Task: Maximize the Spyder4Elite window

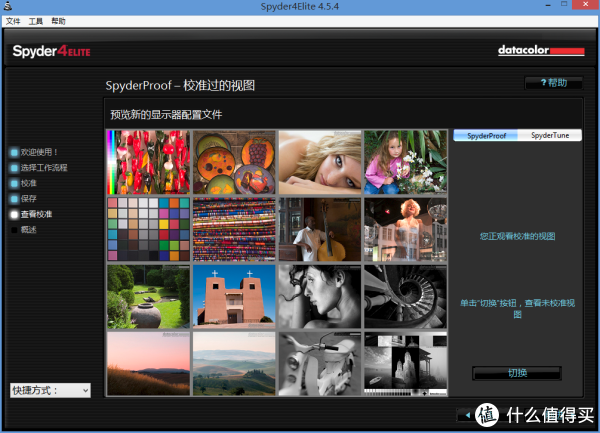Action: coord(564,5)
